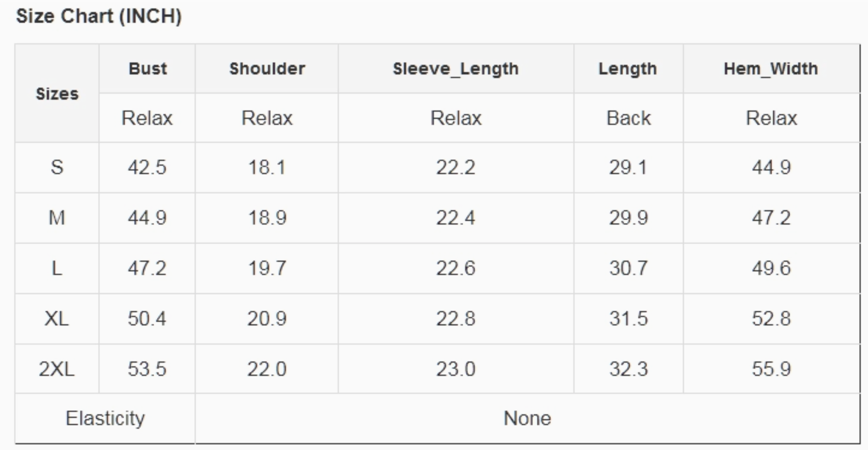Click the Shoulder column header
Viewport: 868px width, 450px height.
click(267, 69)
